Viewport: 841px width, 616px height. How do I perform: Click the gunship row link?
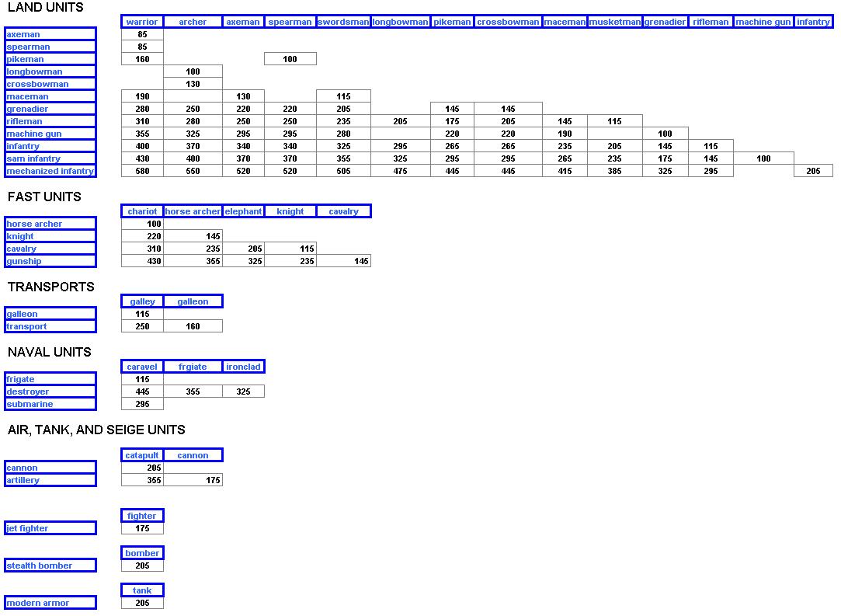24,261
